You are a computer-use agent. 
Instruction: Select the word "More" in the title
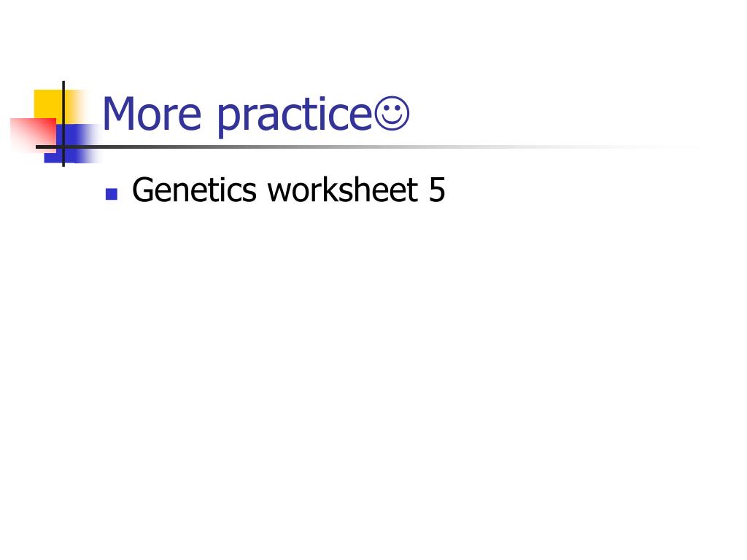(x=152, y=114)
